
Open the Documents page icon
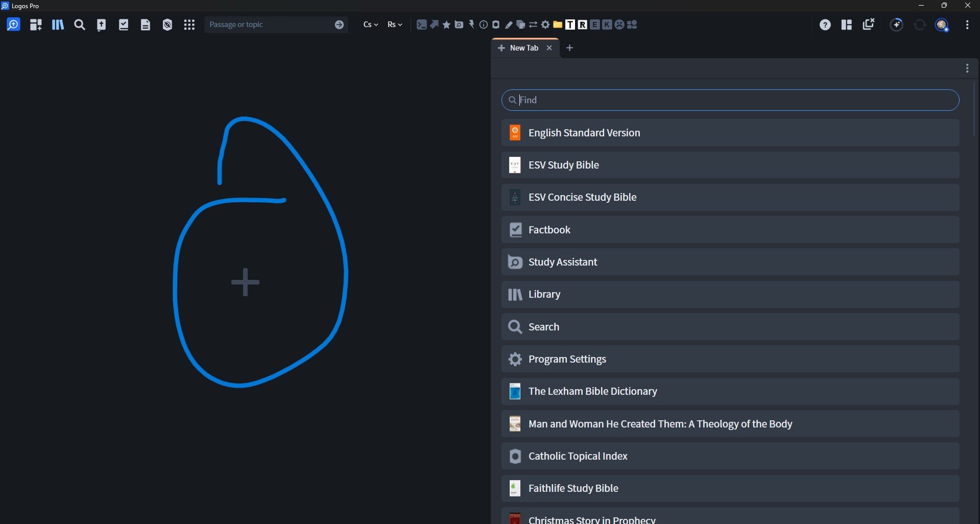[x=146, y=25]
